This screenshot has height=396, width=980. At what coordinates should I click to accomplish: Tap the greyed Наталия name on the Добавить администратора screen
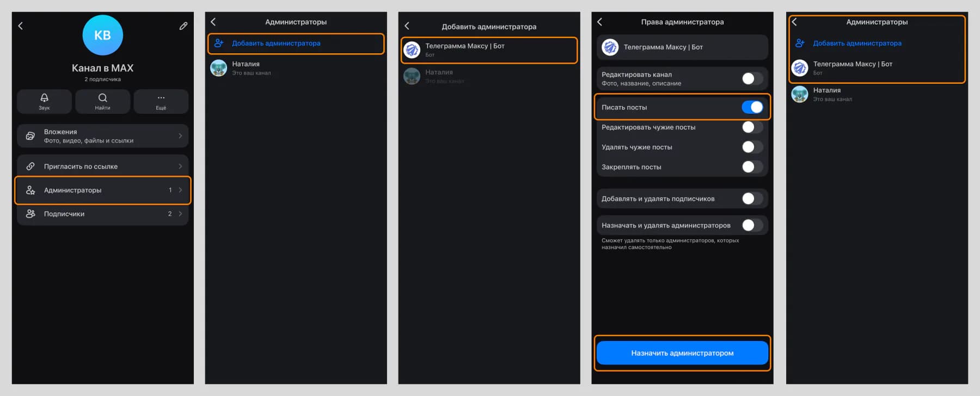pos(439,72)
